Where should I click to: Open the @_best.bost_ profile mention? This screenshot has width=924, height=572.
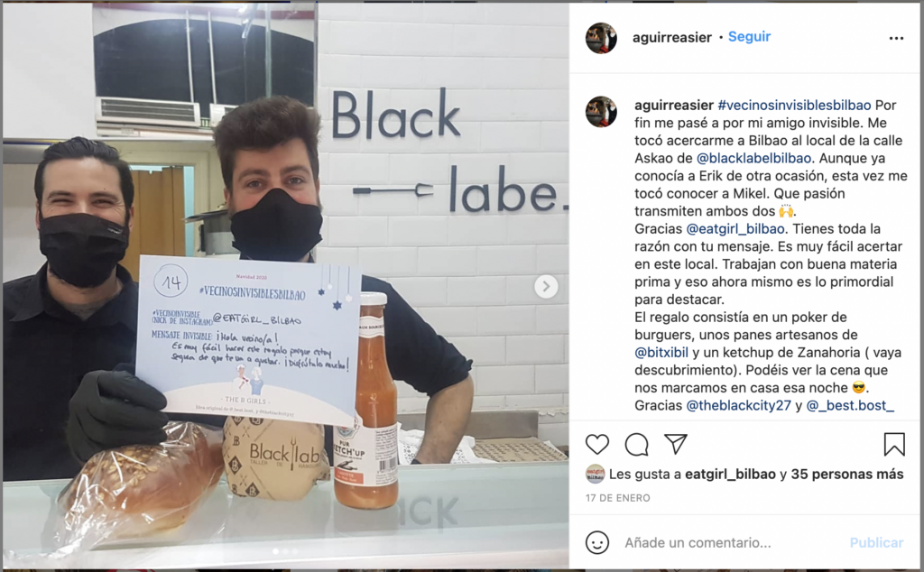pyautogui.click(x=850, y=406)
